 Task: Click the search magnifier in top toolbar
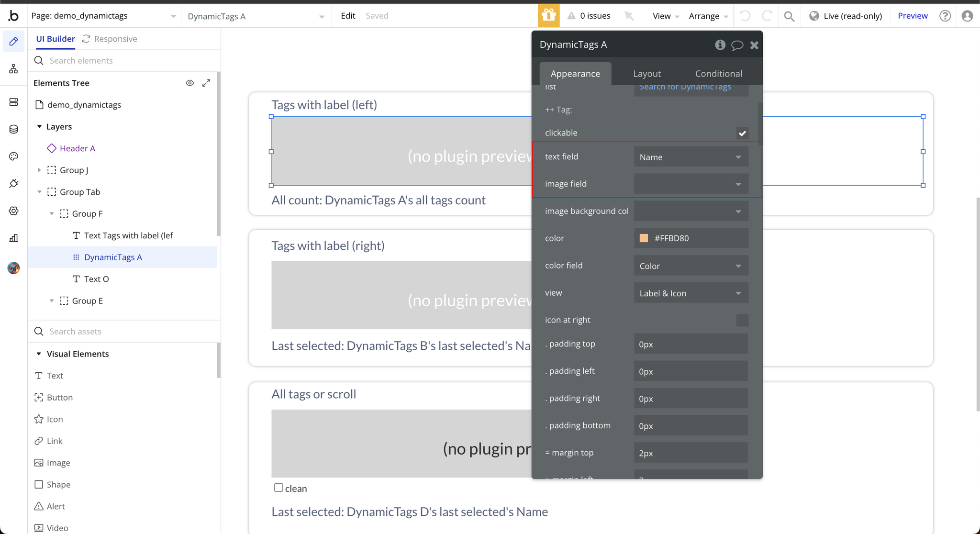pos(789,16)
